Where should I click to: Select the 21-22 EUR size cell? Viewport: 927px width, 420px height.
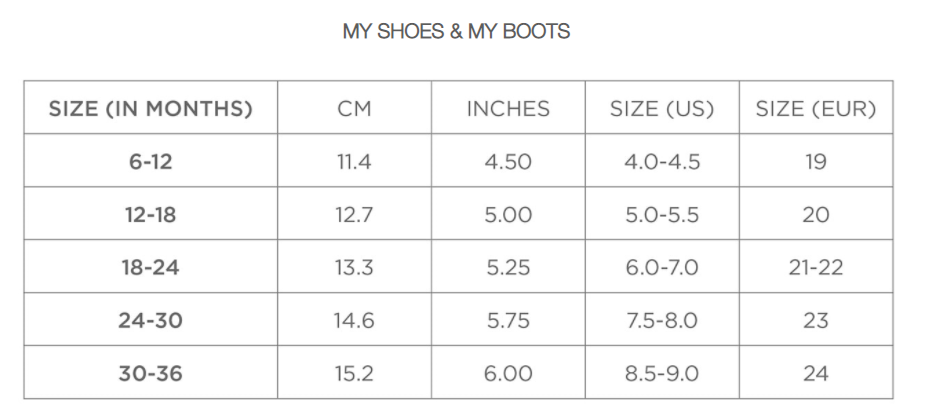815,268
